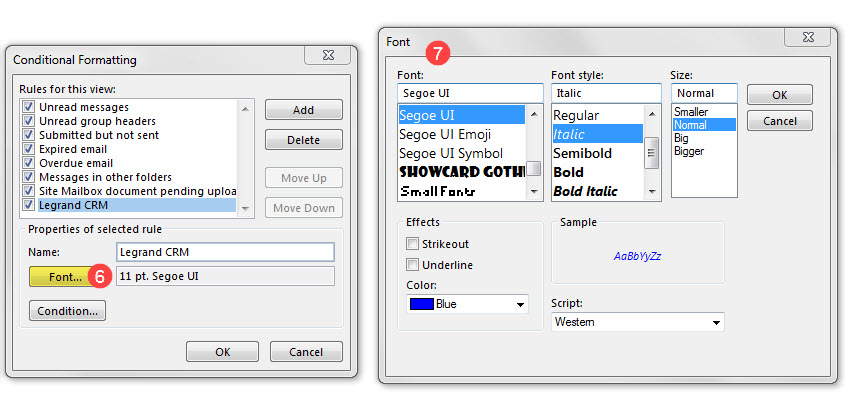Image resolution: width=845 pixels, height=412 pixels.
Task: Toggle the Expired email rule checkbox
Action: point(28,149)
